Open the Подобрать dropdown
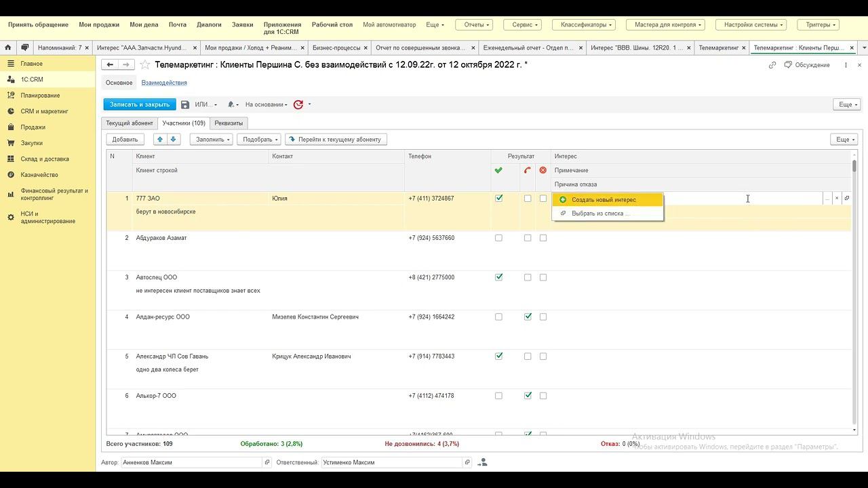 258,139
